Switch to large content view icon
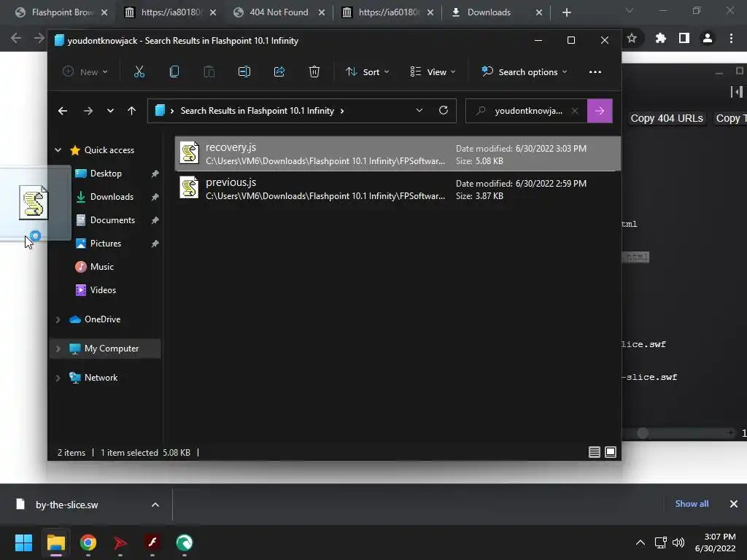The image size is (747, 560). pos(611,452)
